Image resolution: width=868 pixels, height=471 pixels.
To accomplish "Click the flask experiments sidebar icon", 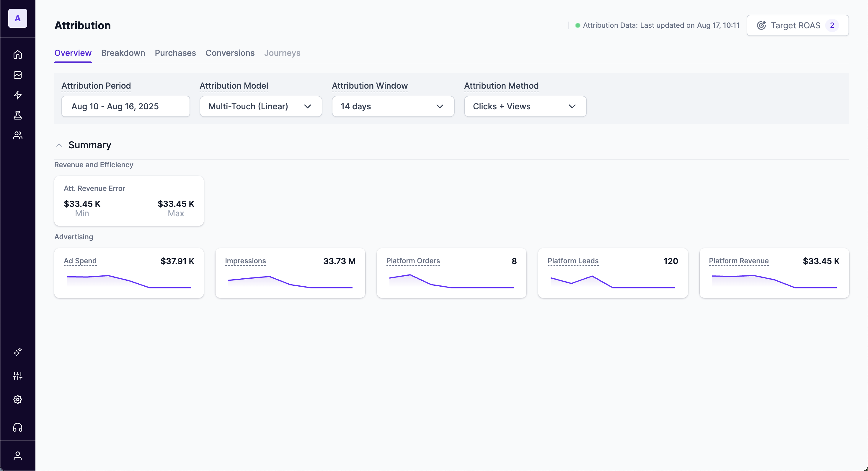I will (17, 115).
